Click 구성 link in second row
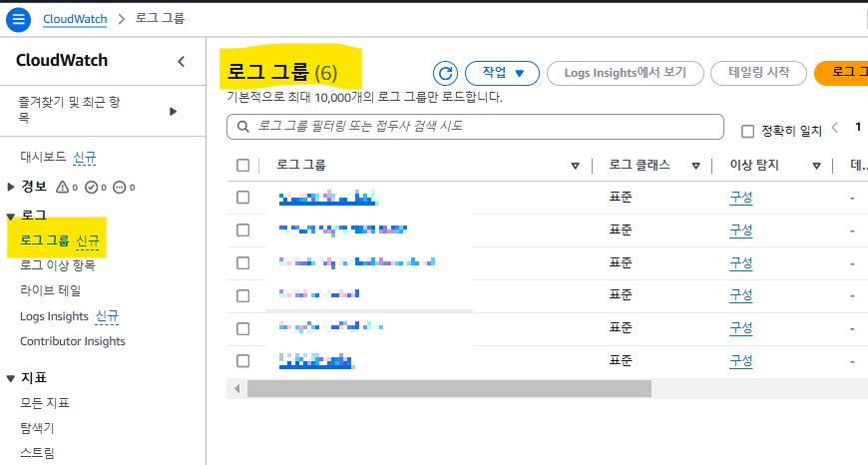868x465 pixels. 740,231
